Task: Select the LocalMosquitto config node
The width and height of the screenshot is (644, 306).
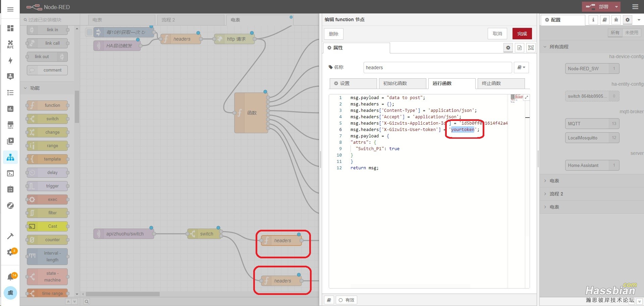Action: point(592,138)
